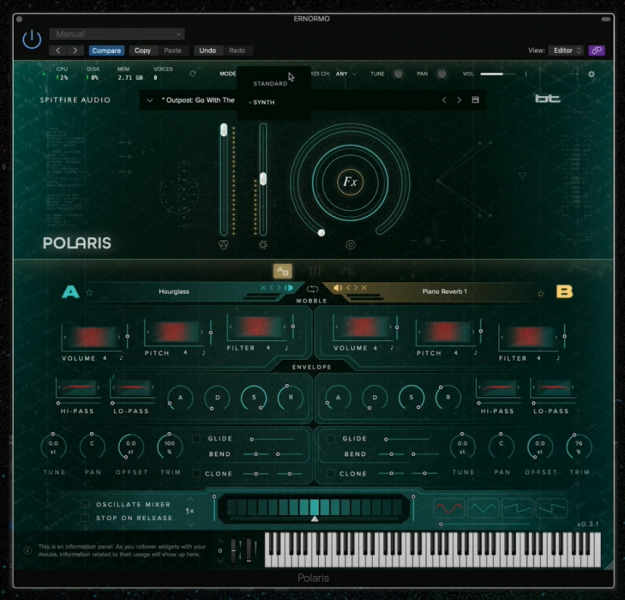Image resolution: width=625 pixels, height=600 pixels.
Task: Open the View Editor dropdown
Action: (566, 51)
